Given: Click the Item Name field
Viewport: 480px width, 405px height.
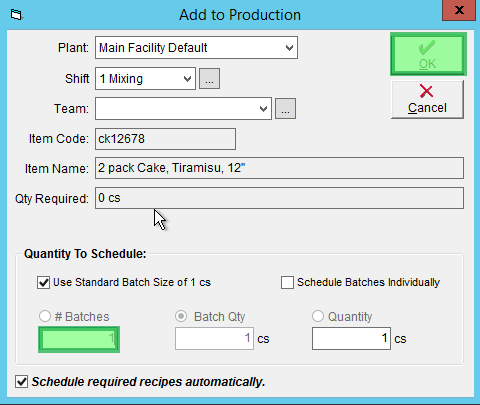Looking at the screenshot, I should [279, 168].
